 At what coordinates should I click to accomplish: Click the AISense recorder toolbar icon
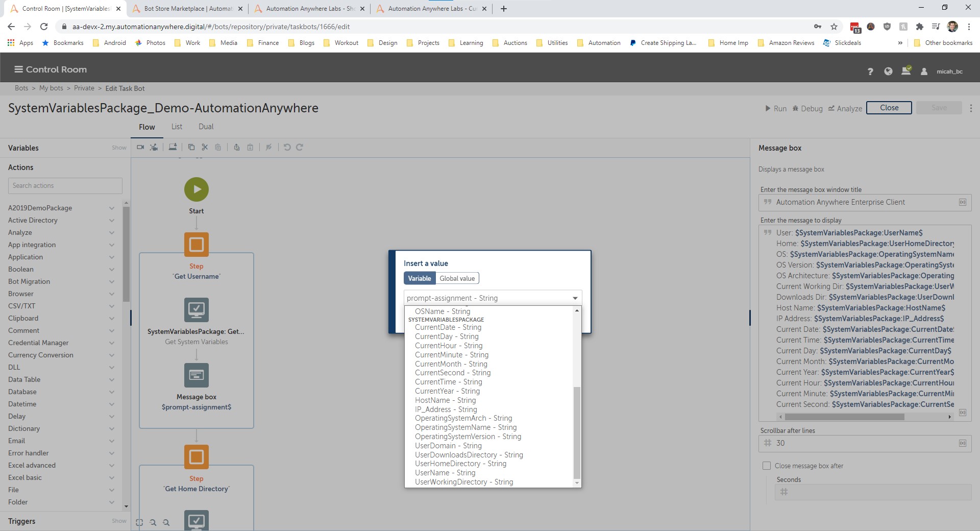tap(154, 147)
